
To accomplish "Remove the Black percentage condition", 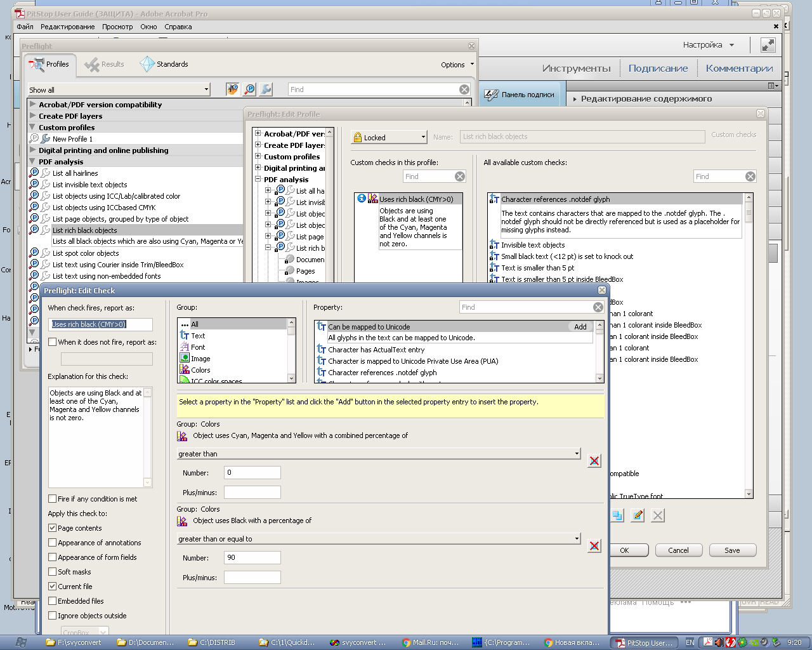I will [x=594, y=546].
